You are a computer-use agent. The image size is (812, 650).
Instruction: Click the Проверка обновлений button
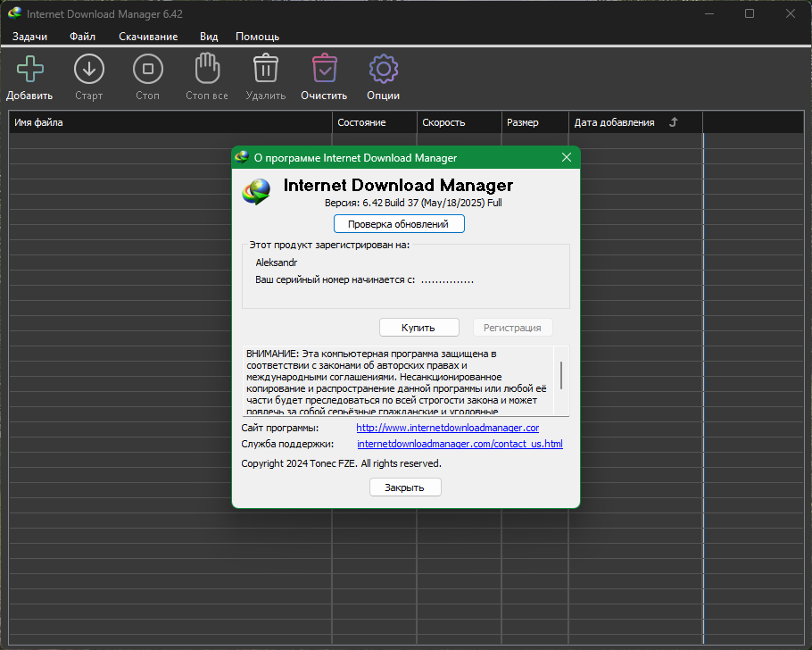tap(399, 224)
